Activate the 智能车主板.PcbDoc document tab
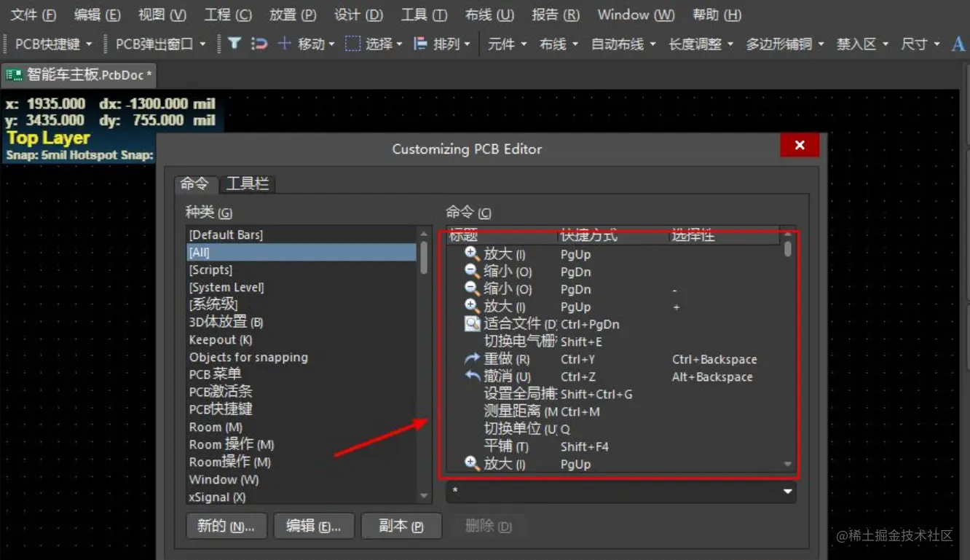970x560 pixels. click(x=79, y=75)
